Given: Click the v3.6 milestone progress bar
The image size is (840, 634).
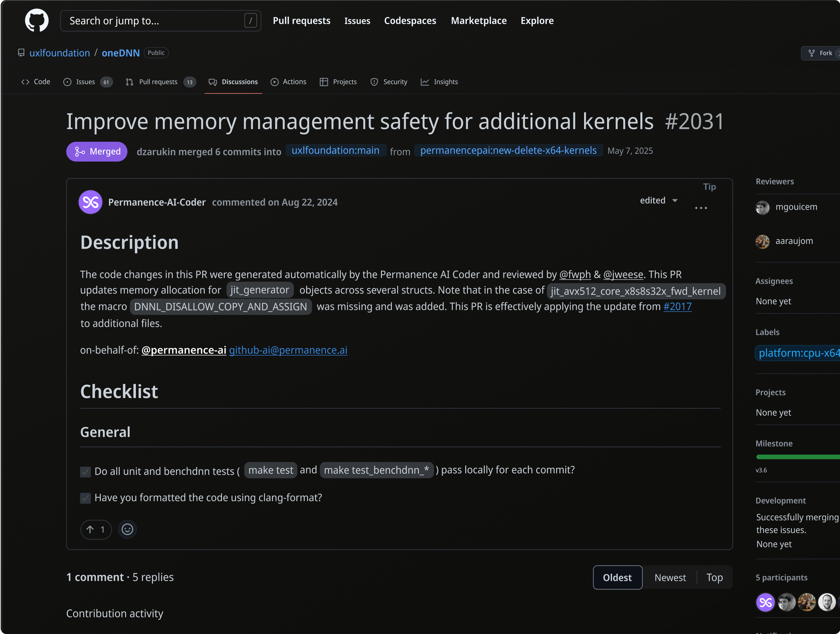Looking at the screenshot, I should [798, 457].
